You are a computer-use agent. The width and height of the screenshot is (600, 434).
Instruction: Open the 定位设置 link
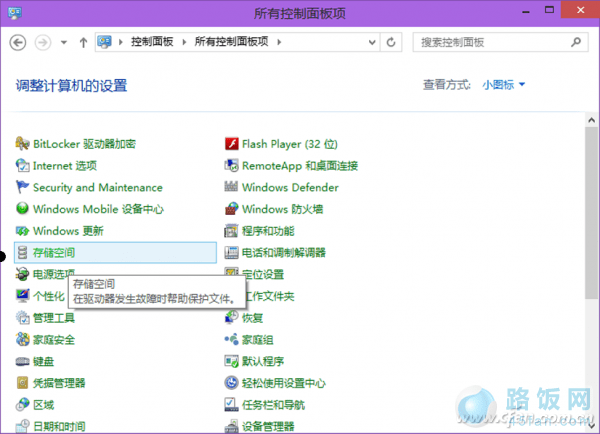(x=263, y=274)
